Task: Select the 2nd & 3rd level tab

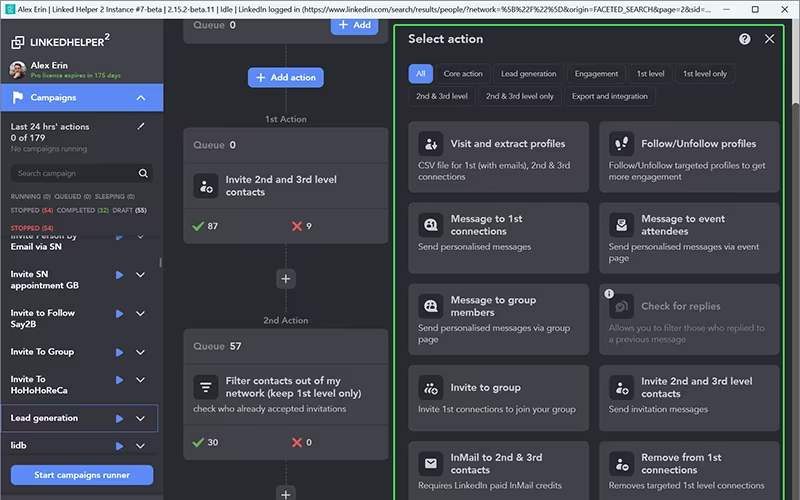Action: 442,96
